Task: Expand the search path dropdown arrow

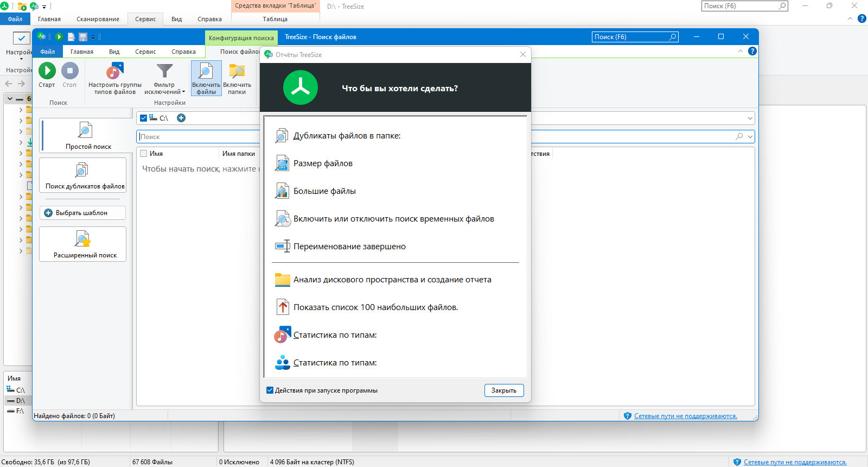Action: click(x=750, y=118)
